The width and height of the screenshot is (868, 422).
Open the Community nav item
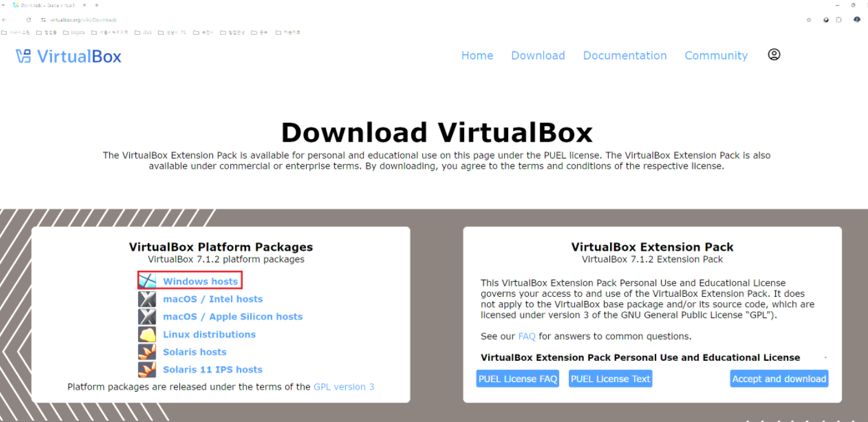716,55
